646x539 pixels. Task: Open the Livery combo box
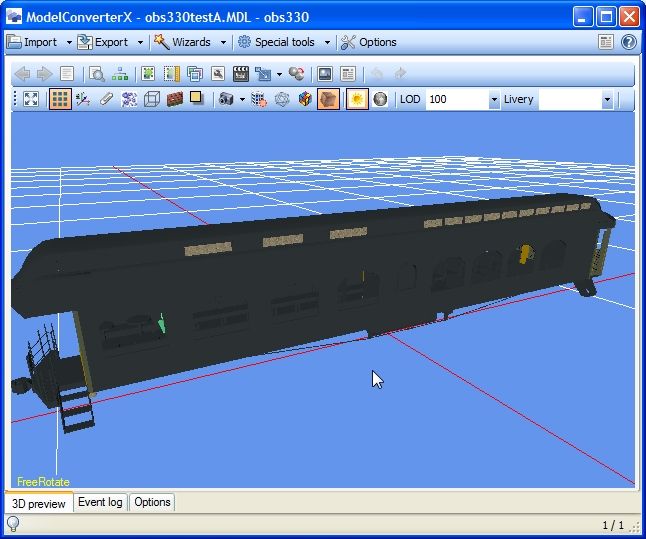tap(606, 100)
